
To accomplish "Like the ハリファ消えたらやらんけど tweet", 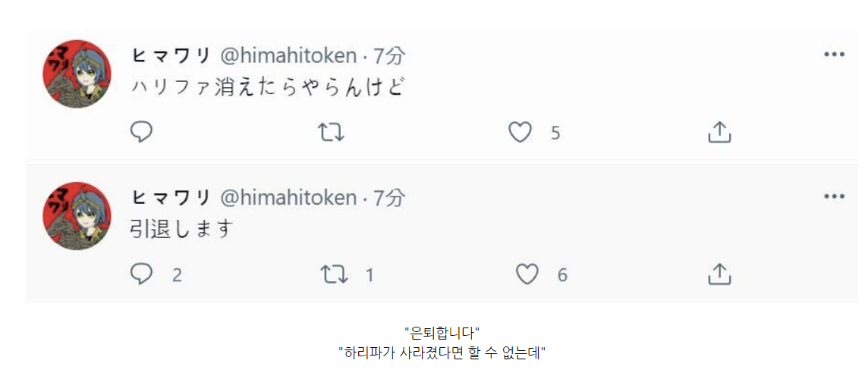I will [x=520, y=133].
